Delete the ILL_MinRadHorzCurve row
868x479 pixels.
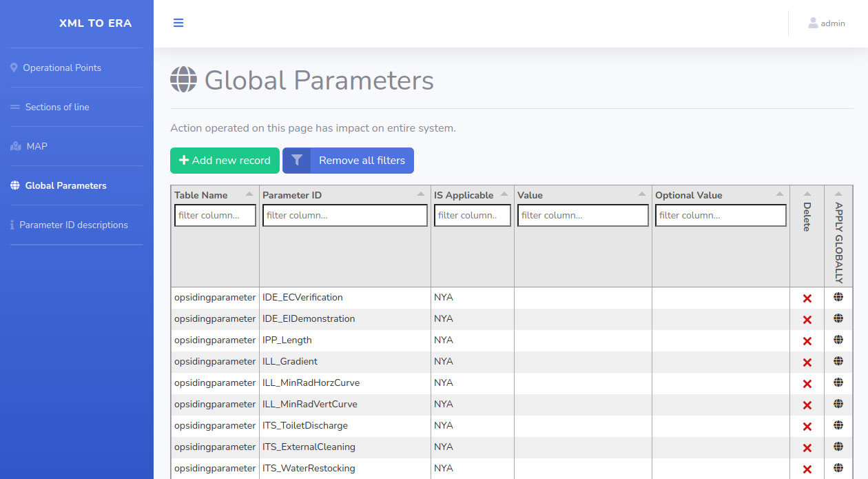(807, 383)
